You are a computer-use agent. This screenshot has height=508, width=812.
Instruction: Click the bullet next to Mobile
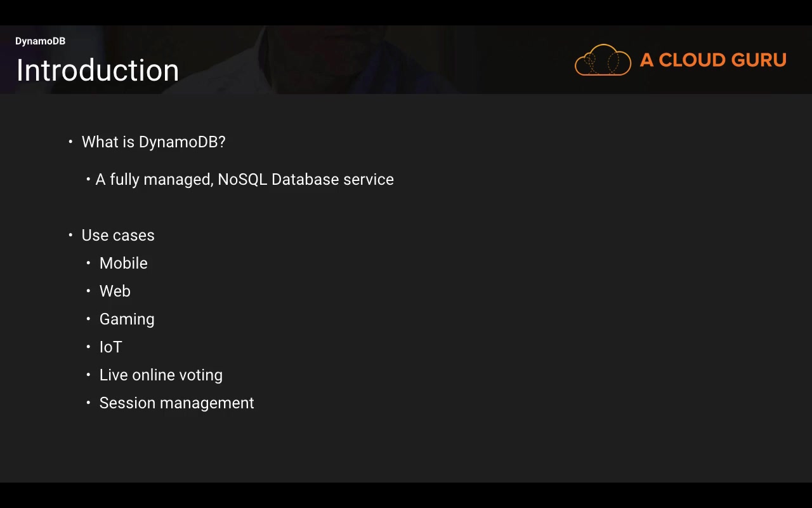tap(88, 263)
